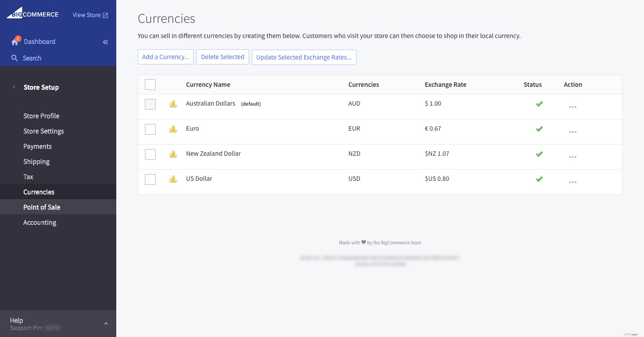Click the Dashboard notification badge icon
Viewport: 644px width, 337px height.
coord(18,38)
